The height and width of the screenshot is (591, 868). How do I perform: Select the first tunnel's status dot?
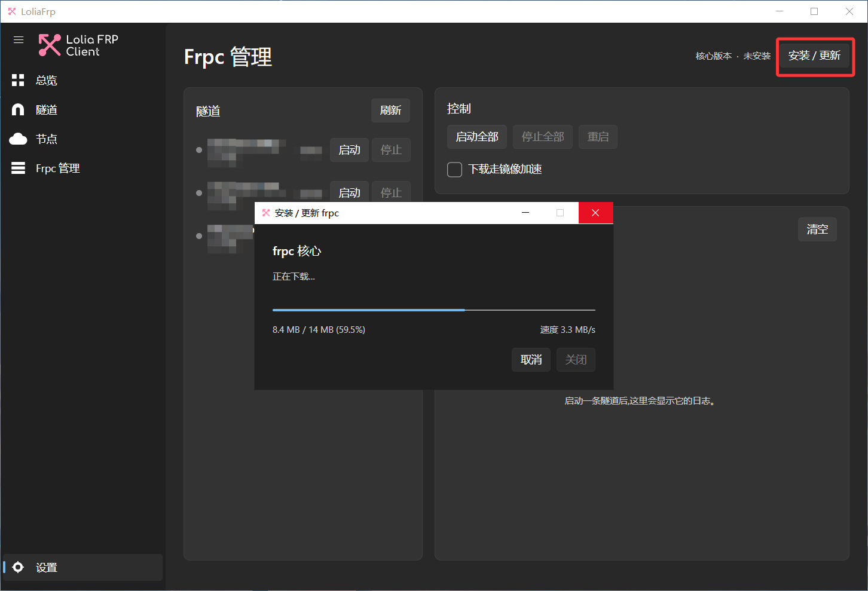click(199, 150)
